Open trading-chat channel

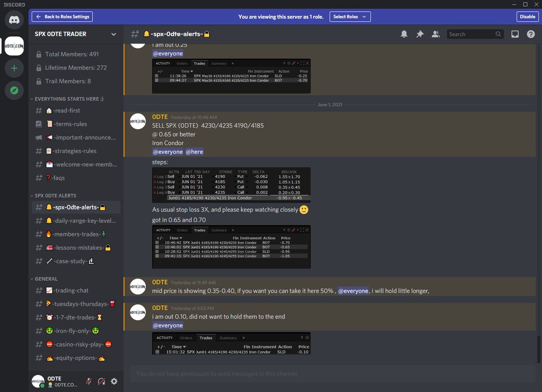coord(76,290)
